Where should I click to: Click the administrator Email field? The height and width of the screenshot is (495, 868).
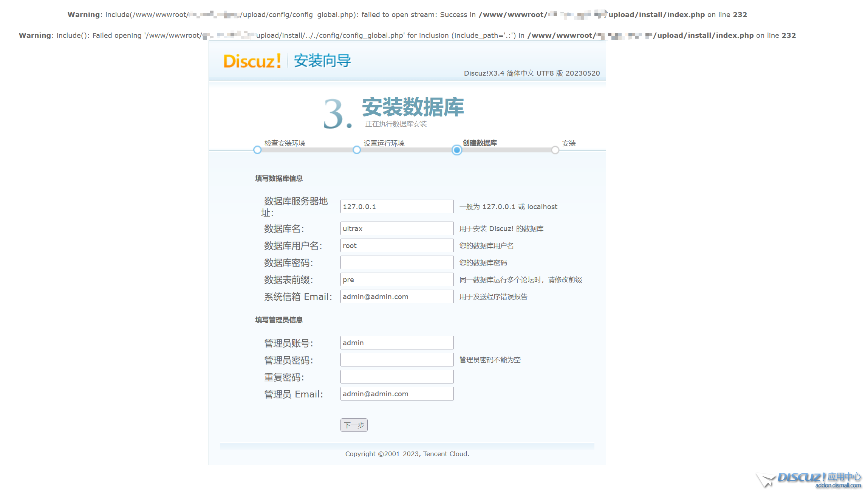tap(397, 394)
